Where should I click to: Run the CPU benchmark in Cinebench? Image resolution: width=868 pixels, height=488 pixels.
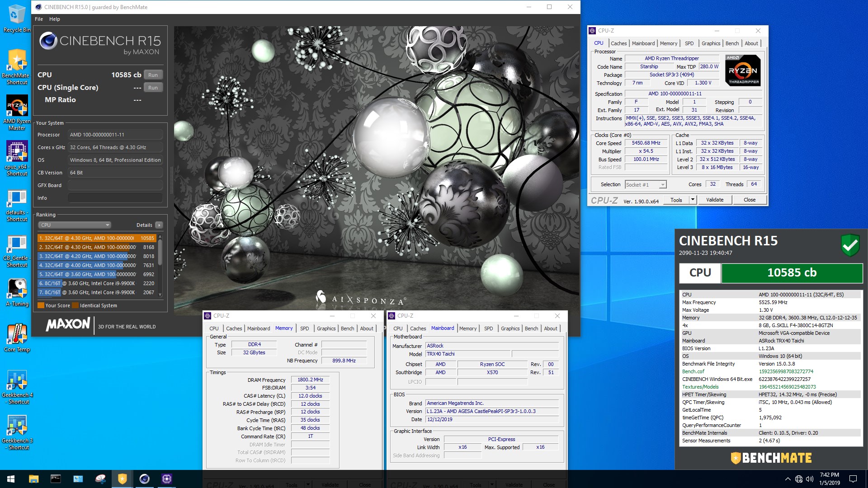pos(153,75)
